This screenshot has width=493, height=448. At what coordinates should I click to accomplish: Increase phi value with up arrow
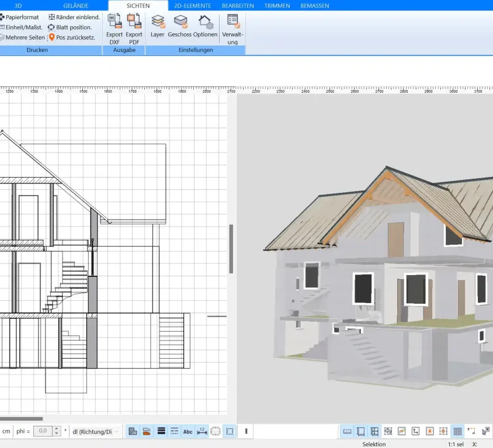[57, 429]
